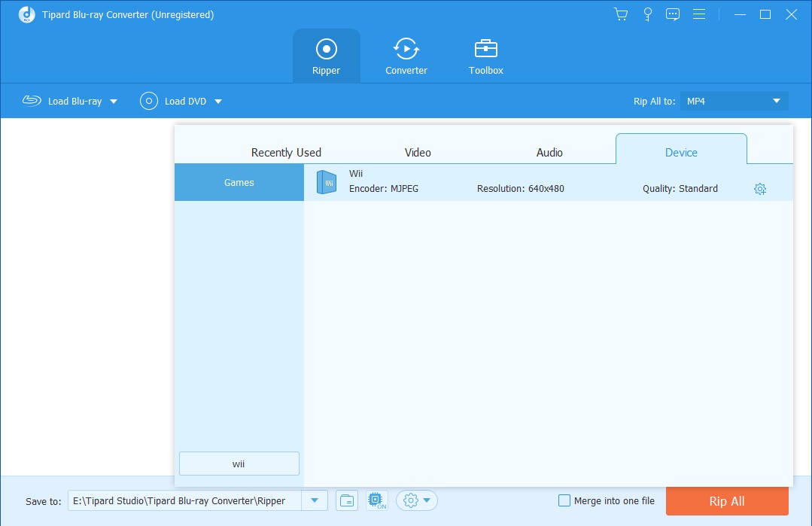812x526 pixels.
Task: Close the Tipard window
Action: tap(791, 14)
